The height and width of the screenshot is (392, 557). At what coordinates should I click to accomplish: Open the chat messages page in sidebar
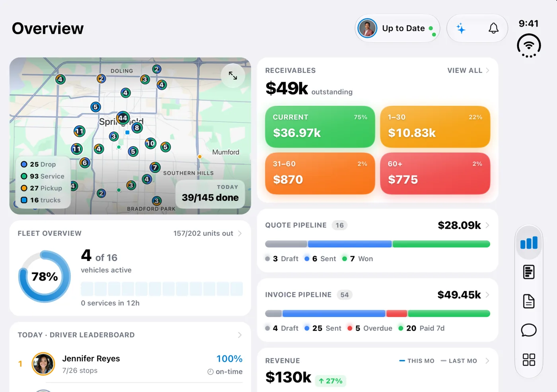(x=529, y=330)
